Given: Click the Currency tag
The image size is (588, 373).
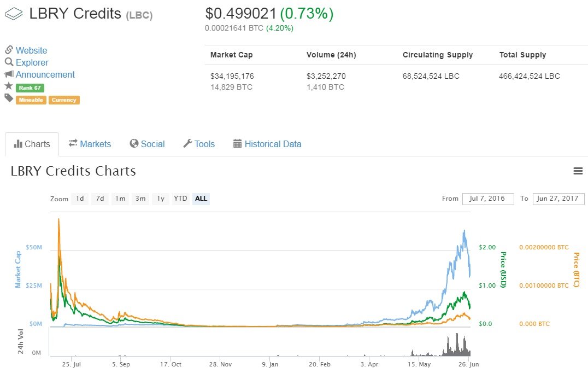Looking at the screenshot, I should (x=64, y=100).
